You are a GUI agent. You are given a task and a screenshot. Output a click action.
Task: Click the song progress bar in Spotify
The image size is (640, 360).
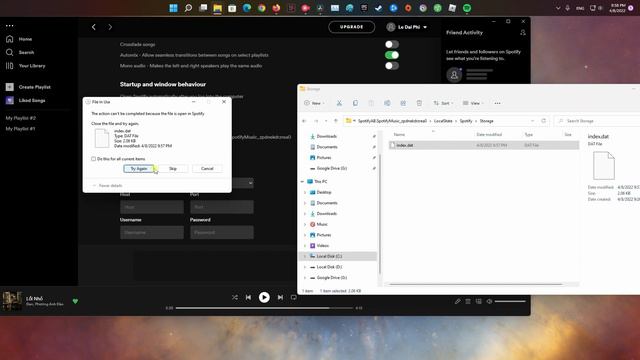[264, 308]
